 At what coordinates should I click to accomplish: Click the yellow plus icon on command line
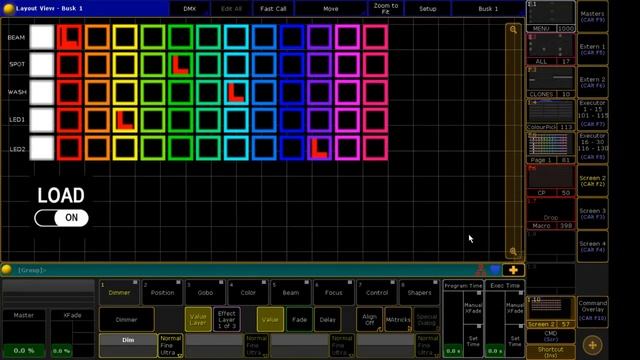[x=513, y=270]
